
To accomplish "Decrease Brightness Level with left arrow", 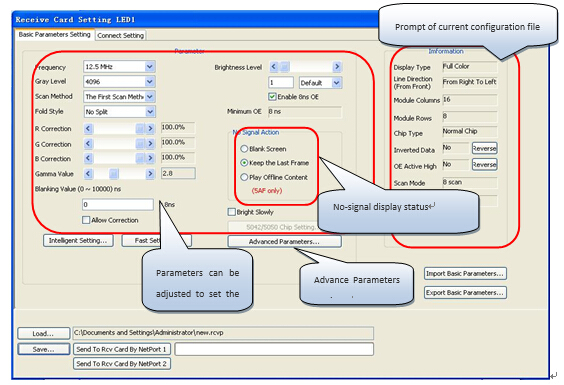I will (274, 67).
